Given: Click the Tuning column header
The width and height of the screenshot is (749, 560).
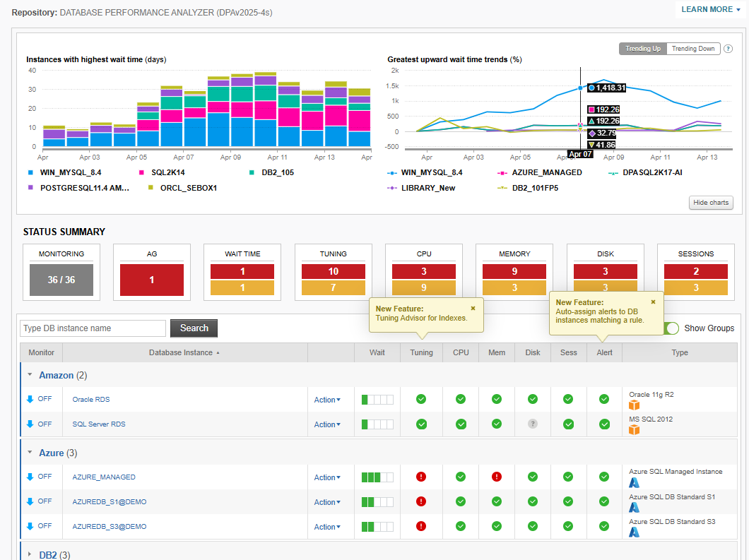Looking at the screenshot, I should pyautogui.click(x=421, y=353).
